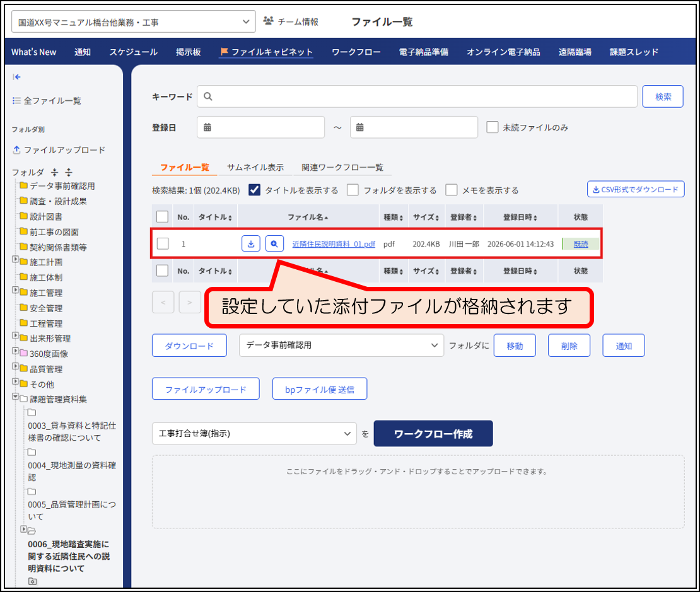
Task: Check フォルダを表示する checkbox
Action: (353, 190)
